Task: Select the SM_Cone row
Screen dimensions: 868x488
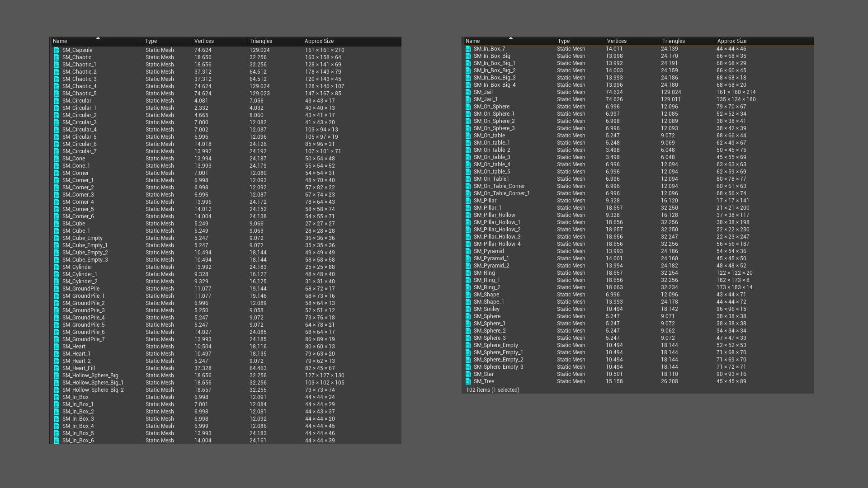Action: point(90,158)
